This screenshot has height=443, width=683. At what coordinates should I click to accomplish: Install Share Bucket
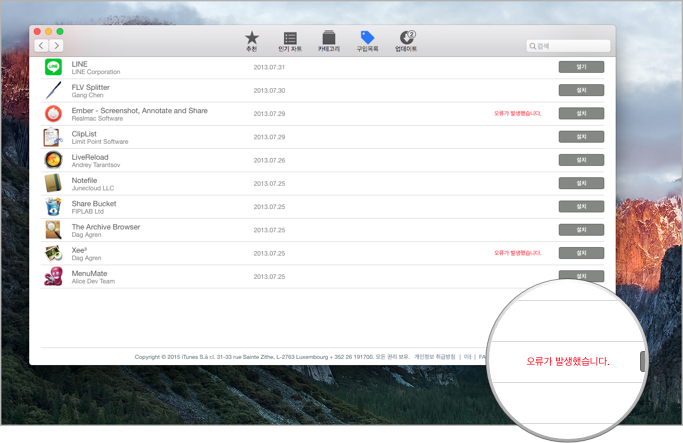click(582, 206)
